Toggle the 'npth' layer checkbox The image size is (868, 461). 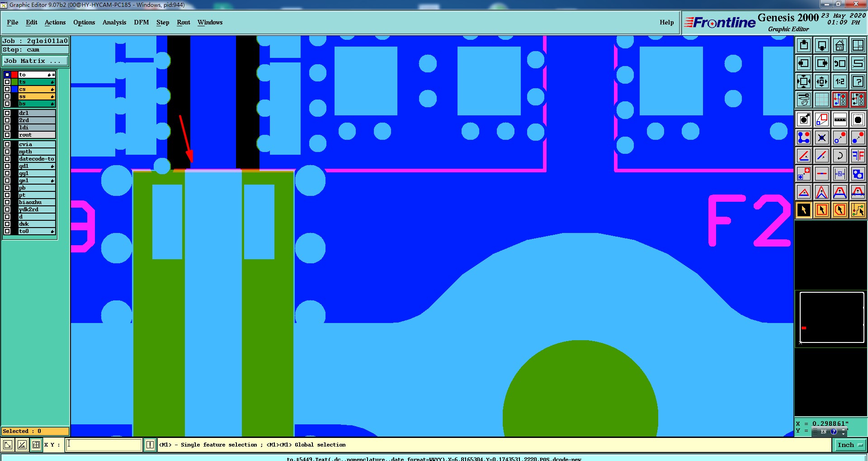tap(7, 152)
